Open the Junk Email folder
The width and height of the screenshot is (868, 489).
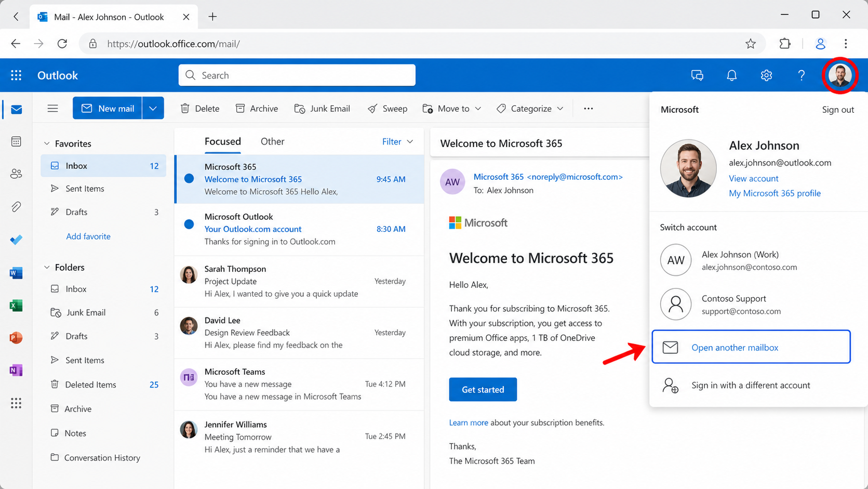click(x=86, y=312)
